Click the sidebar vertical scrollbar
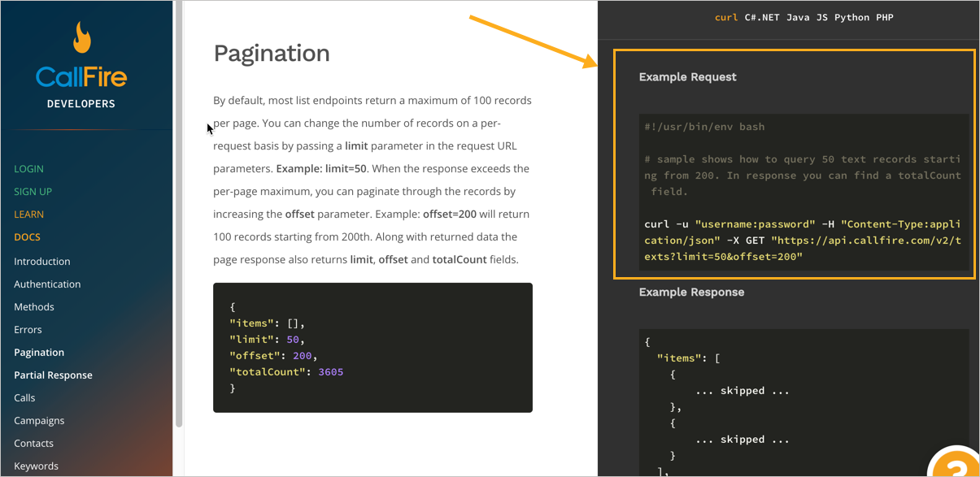 (x=179, y=211)
